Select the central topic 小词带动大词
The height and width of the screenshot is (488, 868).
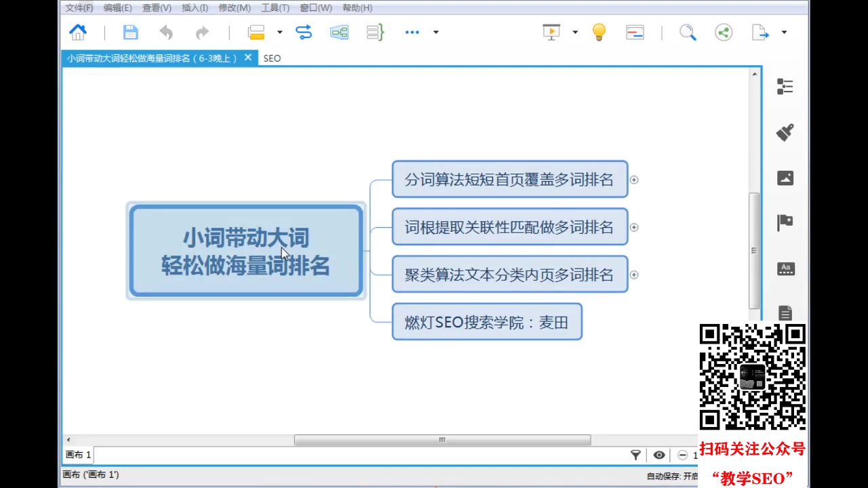coord(246,251)
